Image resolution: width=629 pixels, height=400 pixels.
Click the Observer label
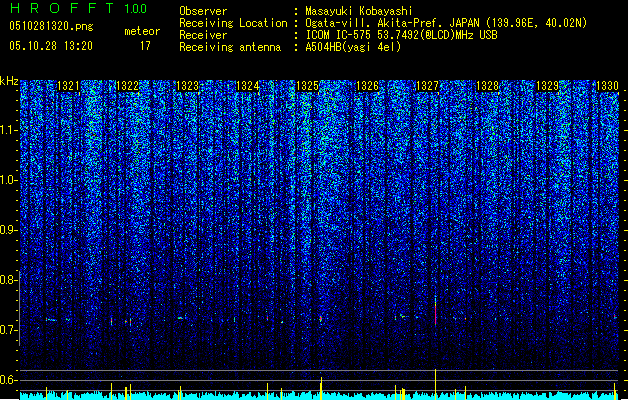coord(203,11)
